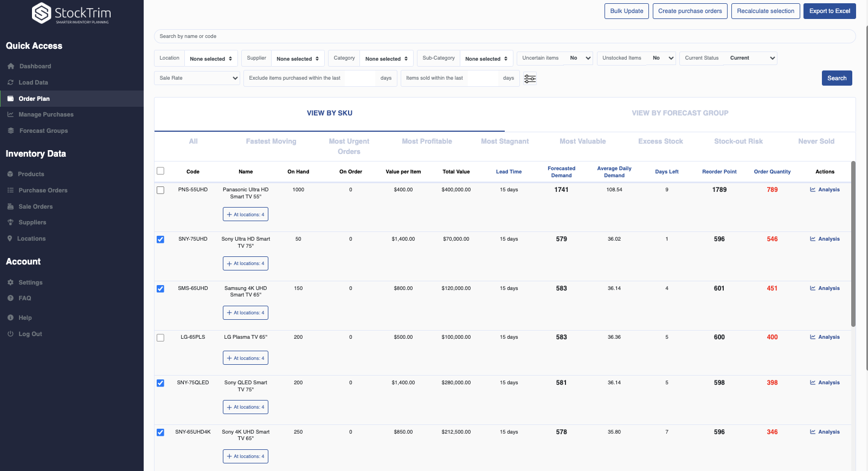Uncheck the SMS-65UHD row checkbox

point(160,289)
